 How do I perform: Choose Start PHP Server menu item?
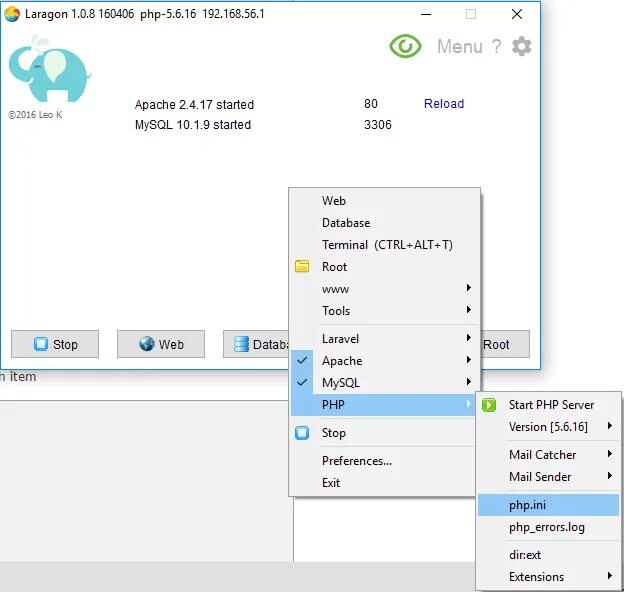click(548, 405)
